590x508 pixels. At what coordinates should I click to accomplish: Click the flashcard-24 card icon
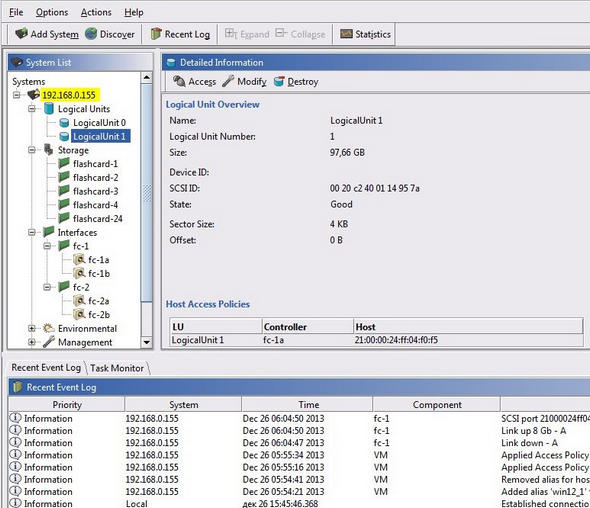[64, 218]
